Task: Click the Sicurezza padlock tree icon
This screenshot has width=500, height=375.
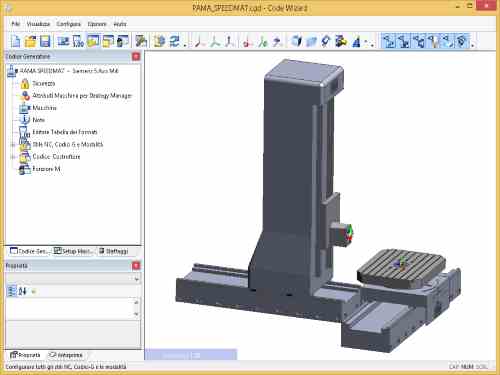Action: point(25,83)
